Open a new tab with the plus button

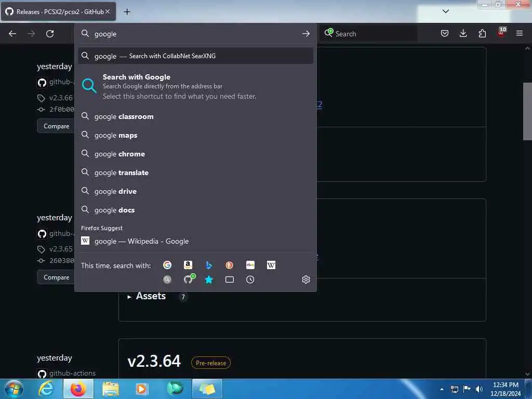point(127,12)
